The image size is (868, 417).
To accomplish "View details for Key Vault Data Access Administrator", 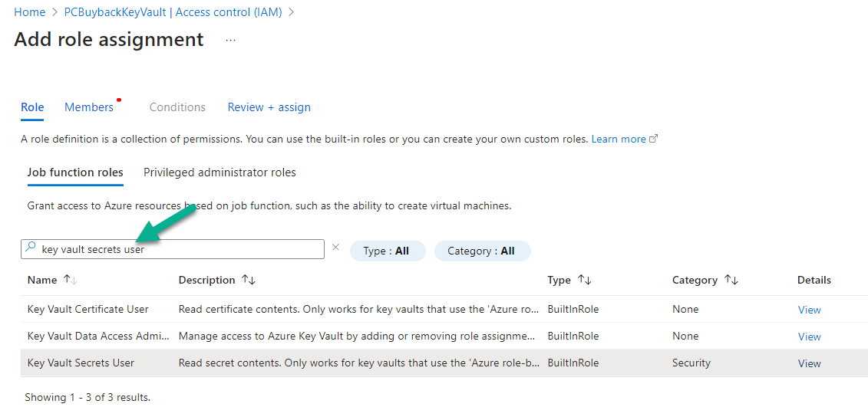I will point(810,337).
